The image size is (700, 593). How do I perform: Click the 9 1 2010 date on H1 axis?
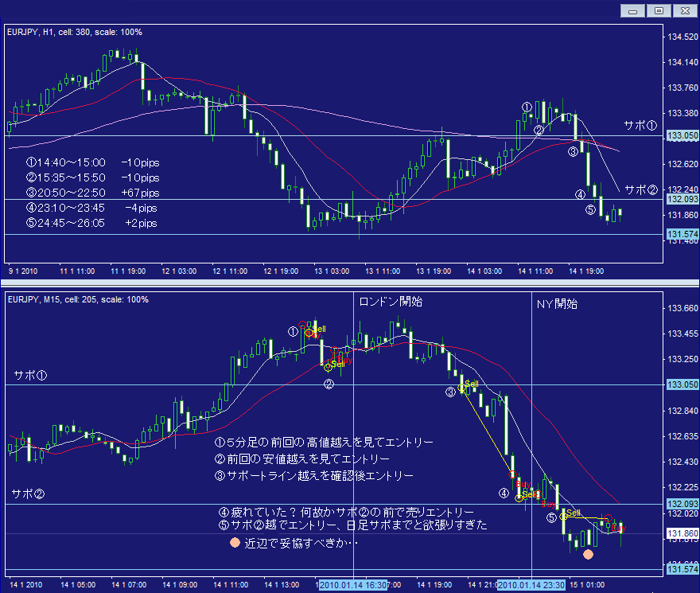click(23, 271)
